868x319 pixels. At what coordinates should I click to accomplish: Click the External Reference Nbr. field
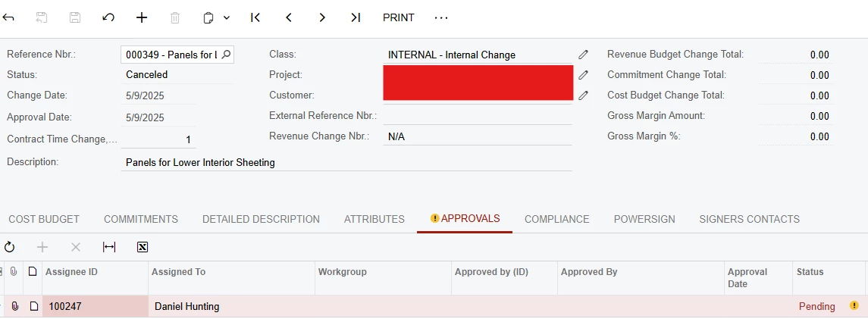pos(477,116)
